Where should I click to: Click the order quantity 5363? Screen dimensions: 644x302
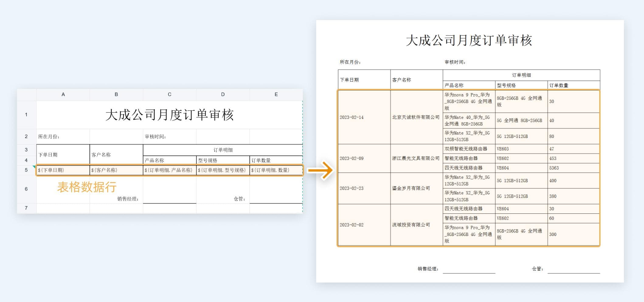click(554, 168)
